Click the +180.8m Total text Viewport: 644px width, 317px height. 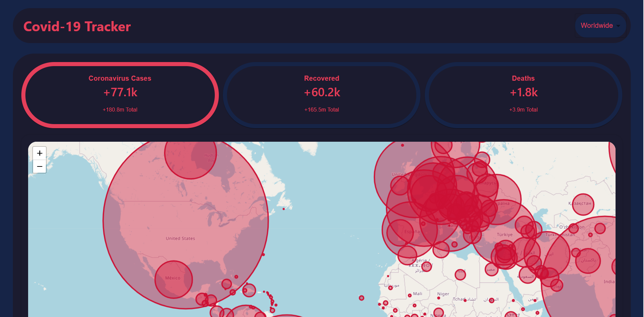point(120,110)
